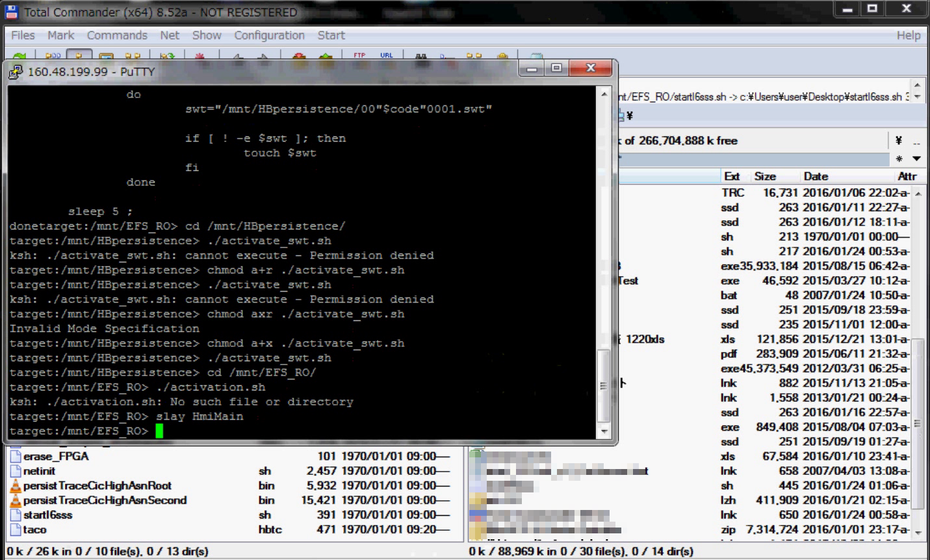Sort right panel by Attr column
This screenshot has height=560, width=930.
[907, 176]
